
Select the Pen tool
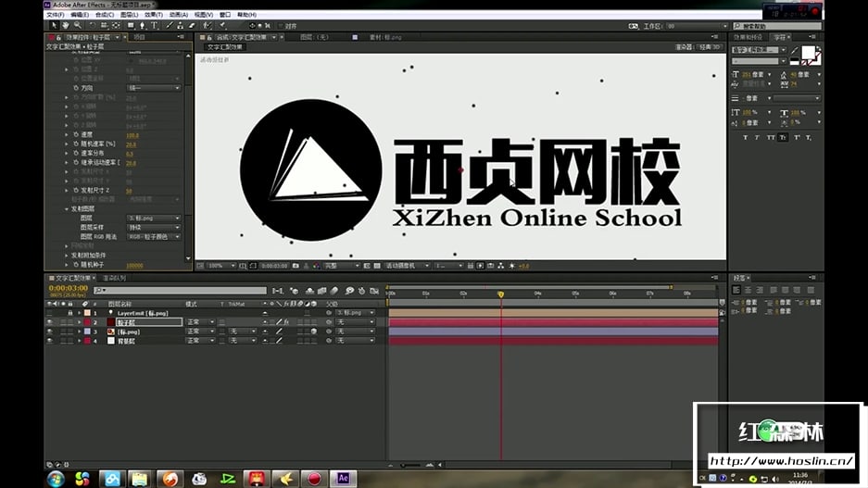pyautogui.click(x=143, y=25)
